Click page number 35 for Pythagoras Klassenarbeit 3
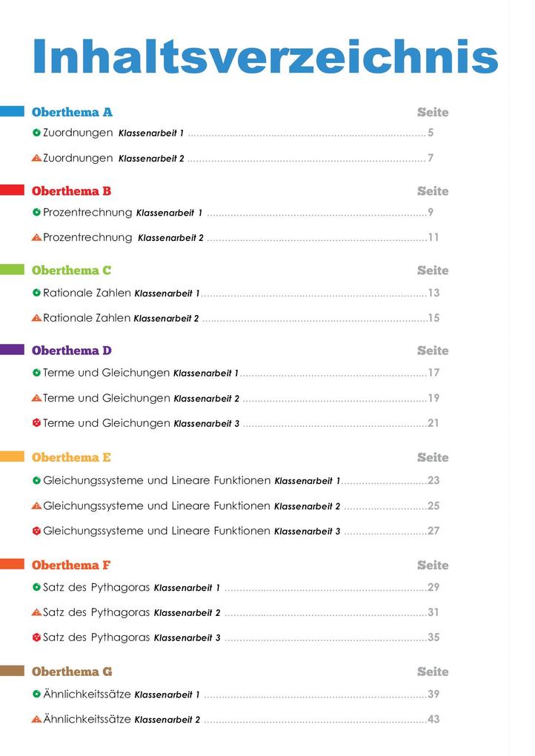Viewport: 535px width, 756px height. (433, 637)
